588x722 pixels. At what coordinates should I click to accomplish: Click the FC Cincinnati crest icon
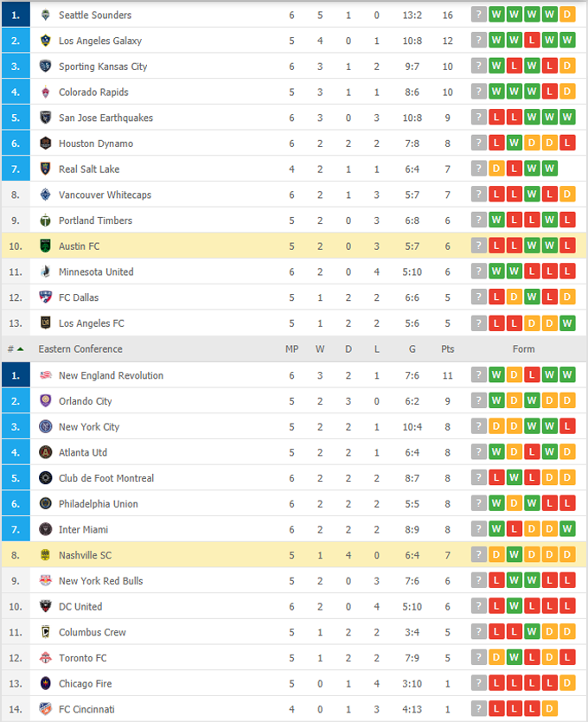coord(46,709)
